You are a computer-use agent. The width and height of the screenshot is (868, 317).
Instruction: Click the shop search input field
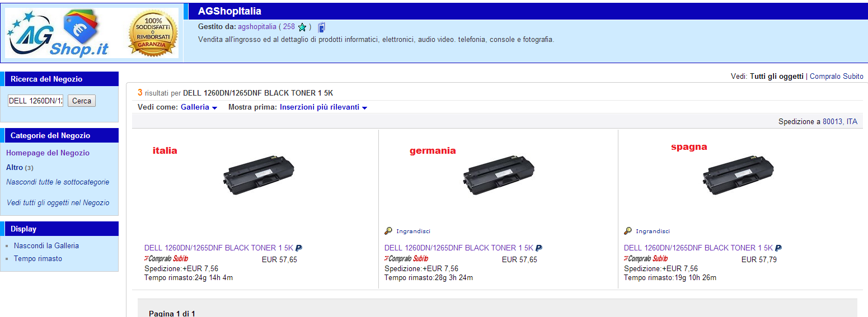[35, 101]
